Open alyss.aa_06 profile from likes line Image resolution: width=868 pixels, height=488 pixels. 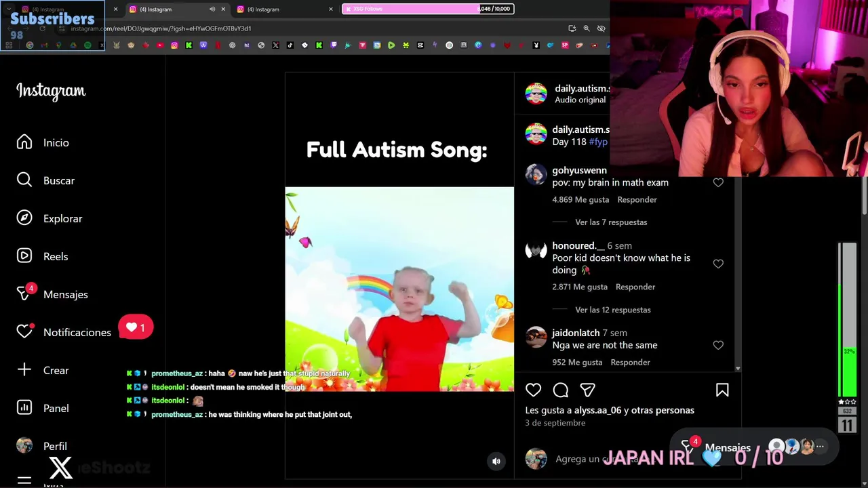597,410
